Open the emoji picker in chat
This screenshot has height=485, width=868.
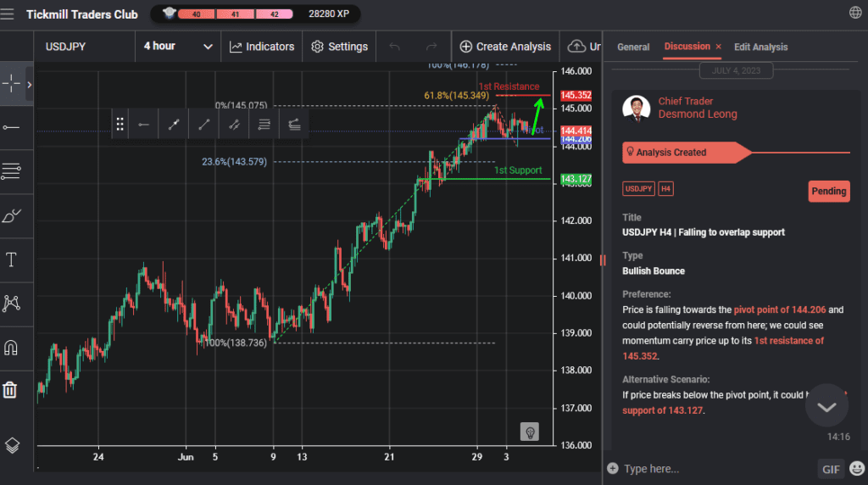[856, 469]
